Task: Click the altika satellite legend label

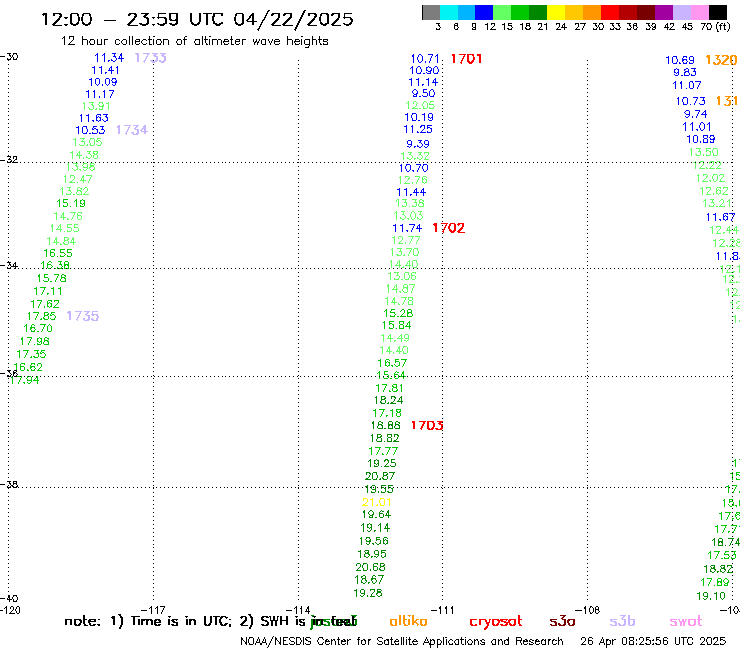Action: (408, 621)
